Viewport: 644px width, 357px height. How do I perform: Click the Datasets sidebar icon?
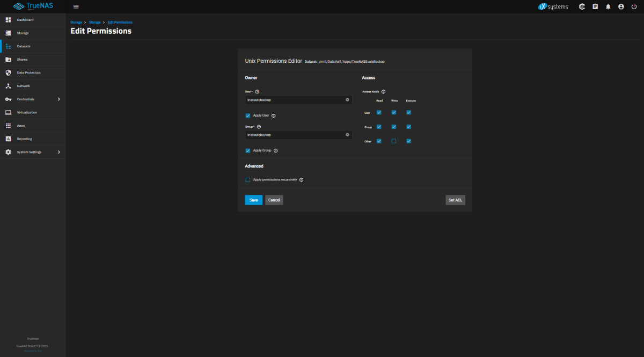coord(8,46)
